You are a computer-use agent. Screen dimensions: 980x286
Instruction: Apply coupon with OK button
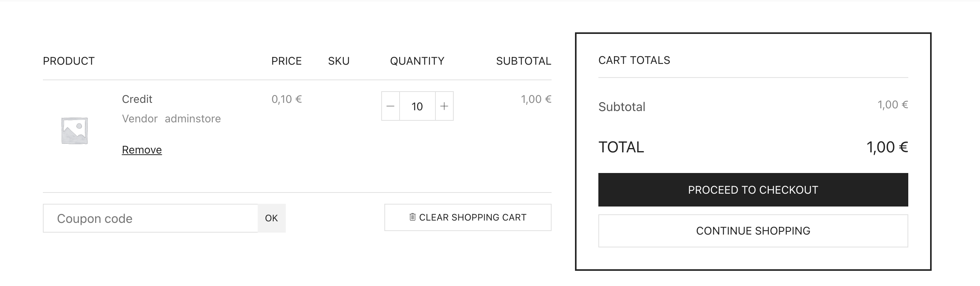[x=271, y=218]
